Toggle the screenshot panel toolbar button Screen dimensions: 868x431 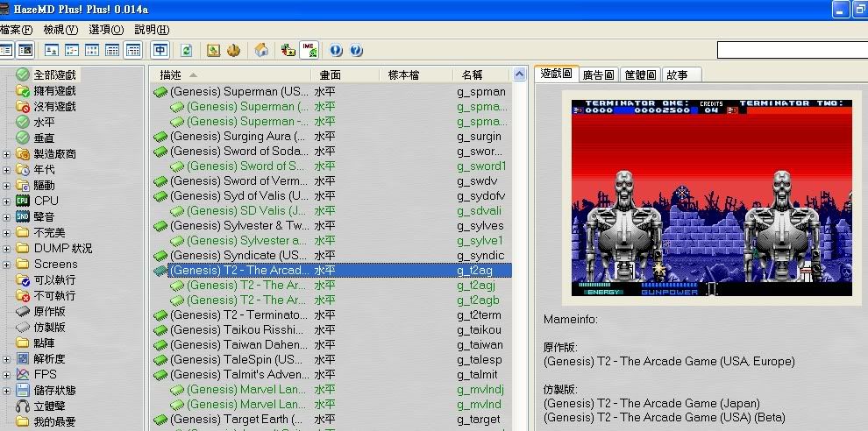click(25, 50)
